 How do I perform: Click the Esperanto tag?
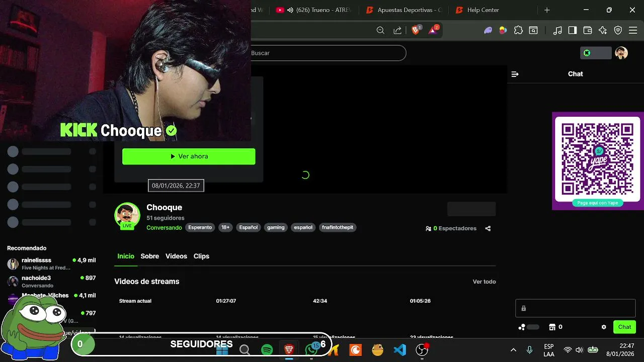200,227
